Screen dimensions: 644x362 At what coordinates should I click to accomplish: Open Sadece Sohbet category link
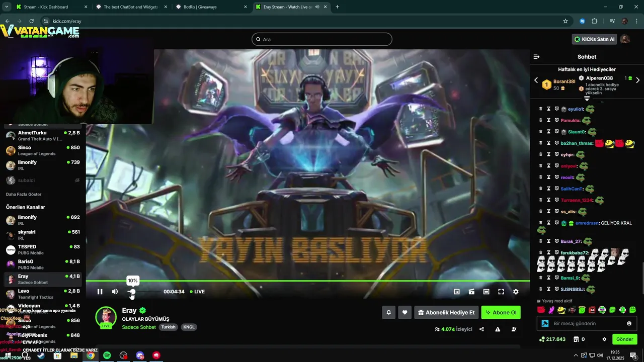click(139, 327)
